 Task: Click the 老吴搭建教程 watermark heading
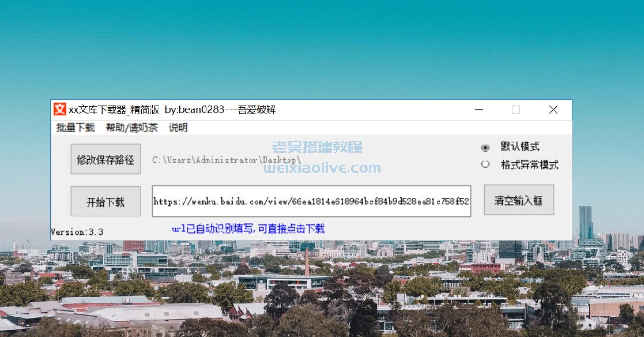point(317,147)
